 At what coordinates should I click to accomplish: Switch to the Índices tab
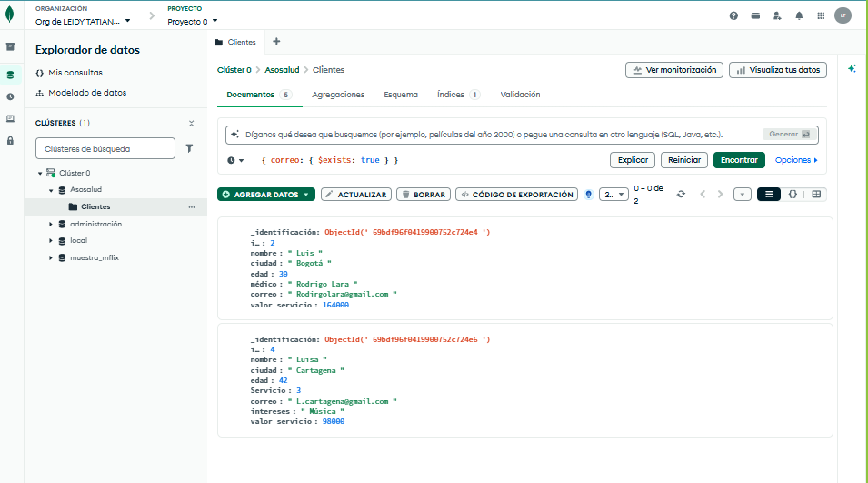tap(450, 95)
